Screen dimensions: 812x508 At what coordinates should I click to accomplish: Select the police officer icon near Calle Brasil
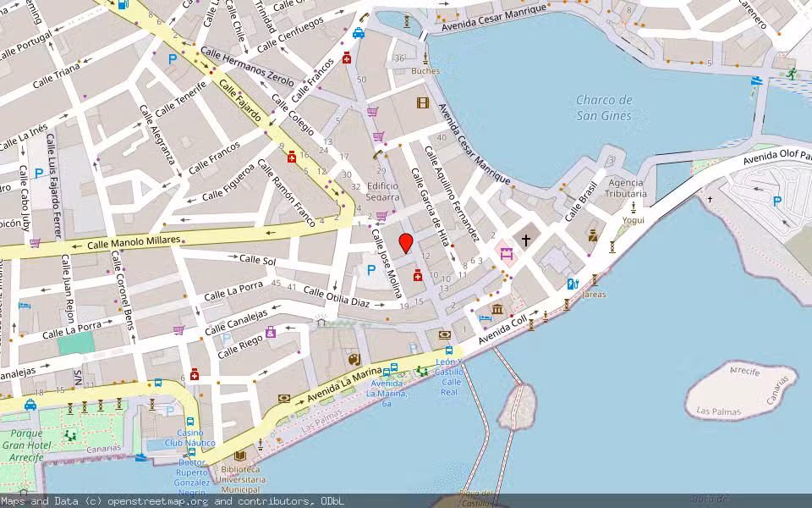pyautogui.click(x=593, y=236)
